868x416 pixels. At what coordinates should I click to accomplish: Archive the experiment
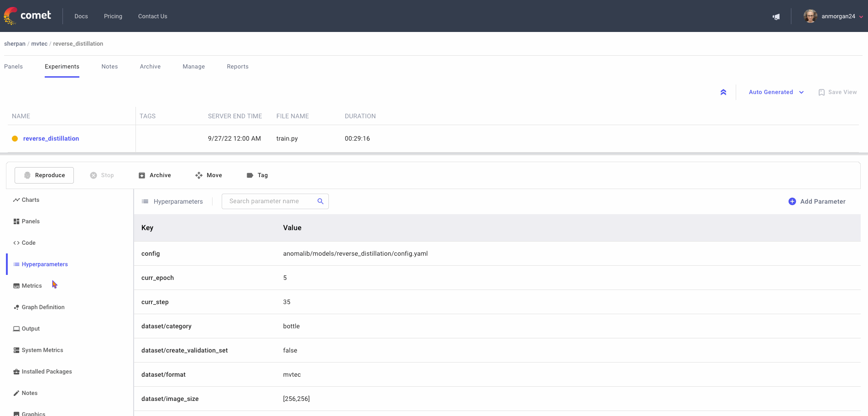(155, 175)
